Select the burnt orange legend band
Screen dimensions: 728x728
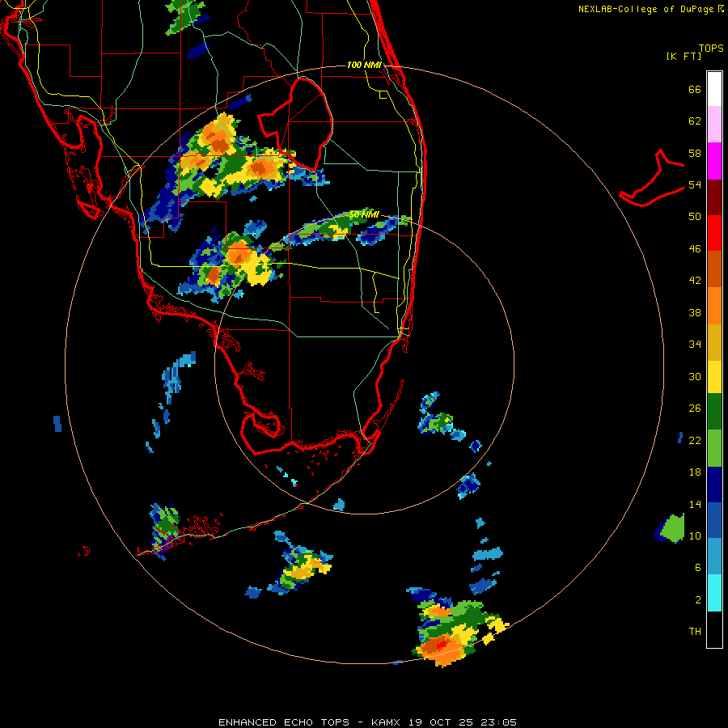click(x=714, y=269)
